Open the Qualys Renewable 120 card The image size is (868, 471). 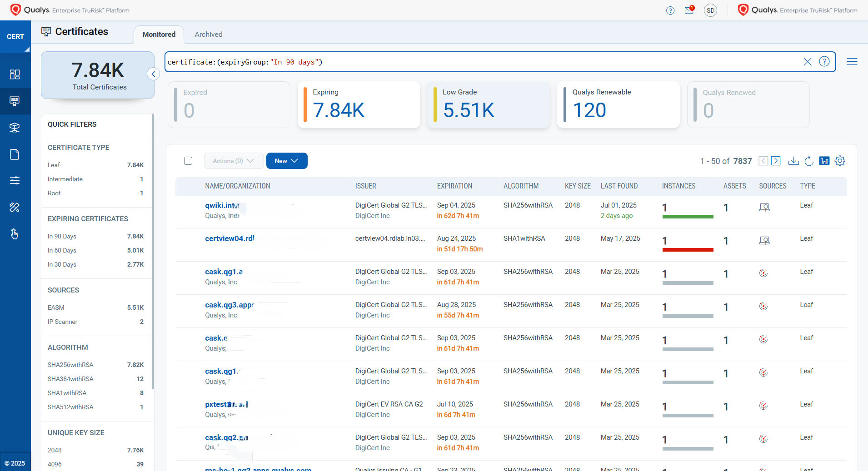[x=619, y=105]
